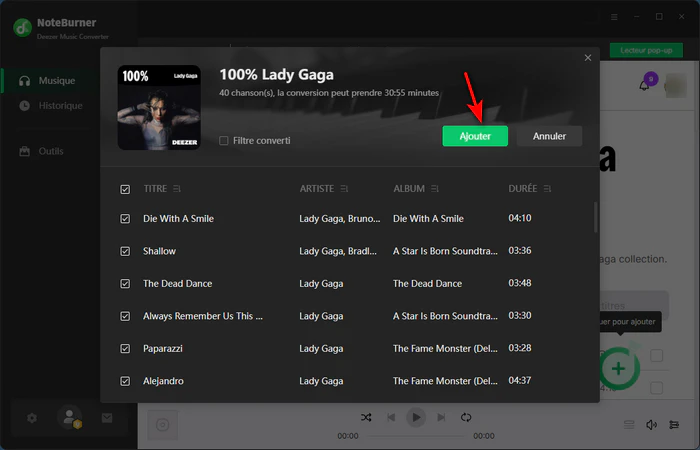Select the Alejandro title text

(x=163, y=381)
